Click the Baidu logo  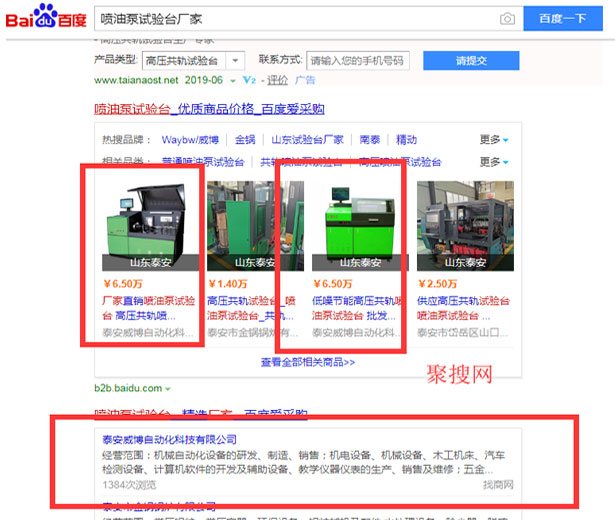(46, 18)
